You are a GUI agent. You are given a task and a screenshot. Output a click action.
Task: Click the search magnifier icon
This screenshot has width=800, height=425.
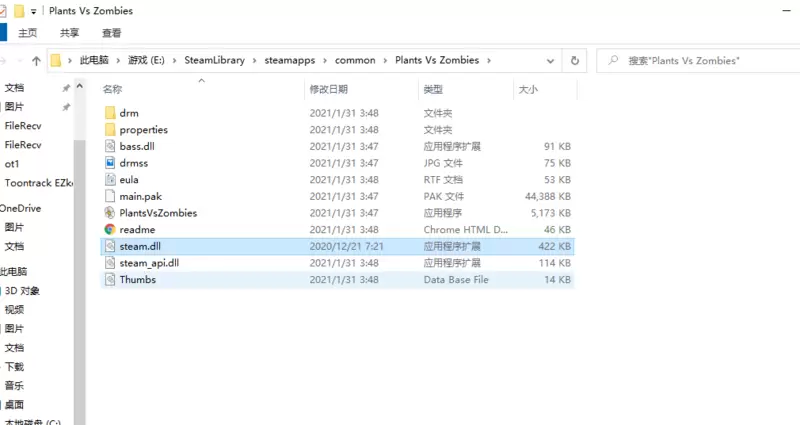pos(613,61)
